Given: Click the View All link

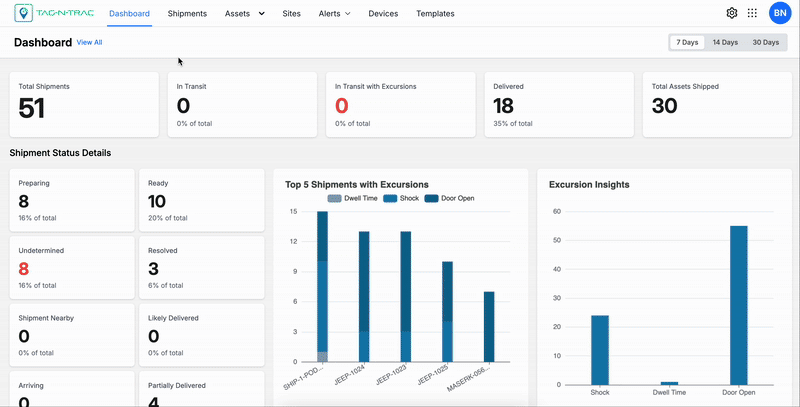Looking at the screenshot, I should 89,42.
